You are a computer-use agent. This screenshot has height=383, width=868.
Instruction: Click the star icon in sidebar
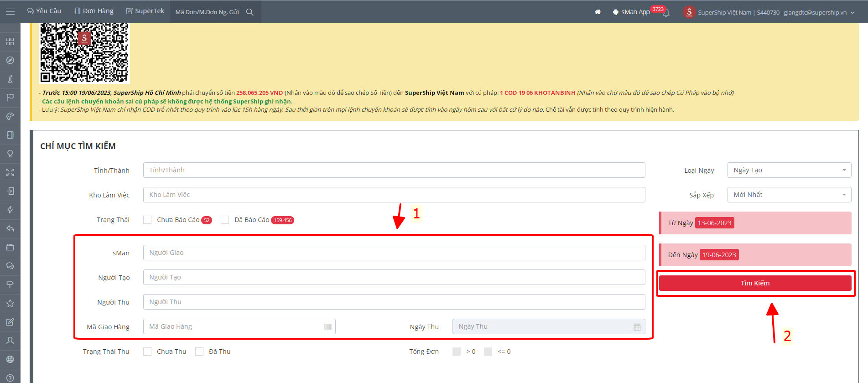[10, 303]
